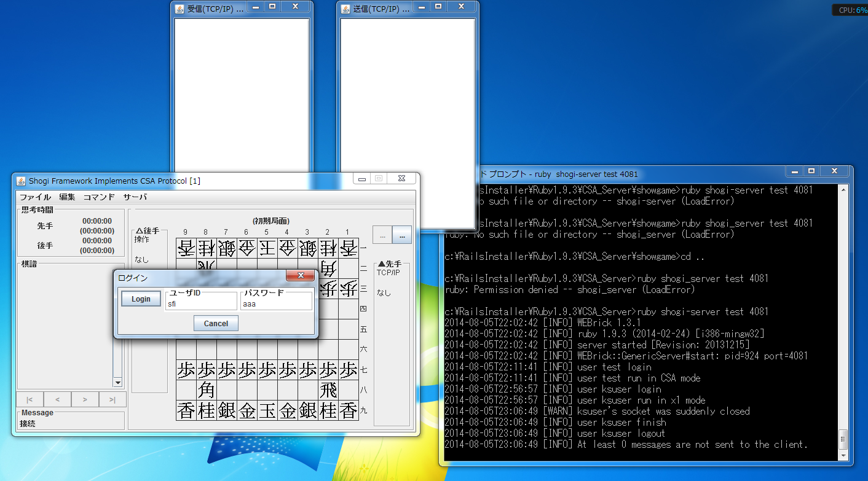Jump to the first move with |< button

click(30, 399)
